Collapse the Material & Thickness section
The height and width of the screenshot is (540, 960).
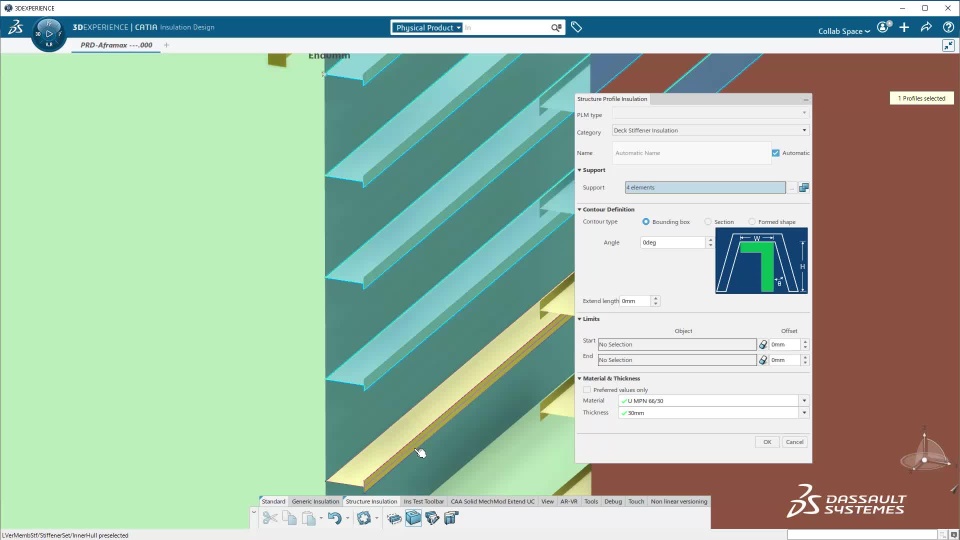[x=580, y=378]
